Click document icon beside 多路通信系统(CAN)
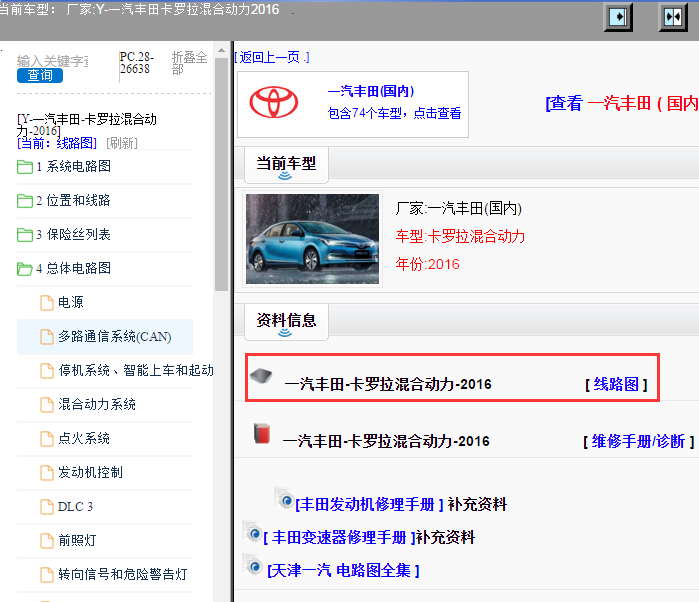Viewport: 699px width, 602px height. point(47,337)
